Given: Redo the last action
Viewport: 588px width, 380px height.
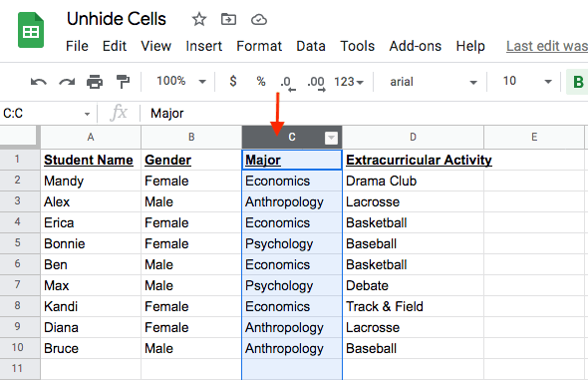Looking at the screenshot, I should (x=67, y=82).
